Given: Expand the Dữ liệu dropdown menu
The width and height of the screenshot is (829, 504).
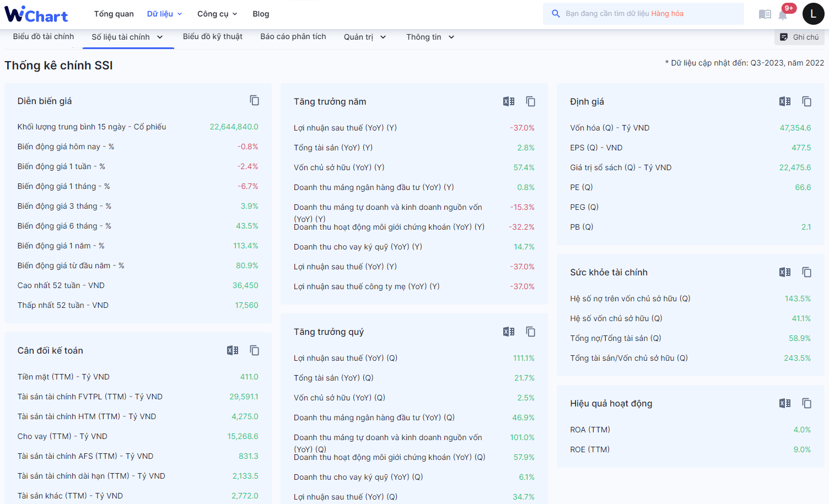Looking at the screenshot, I should pos(164,14).
